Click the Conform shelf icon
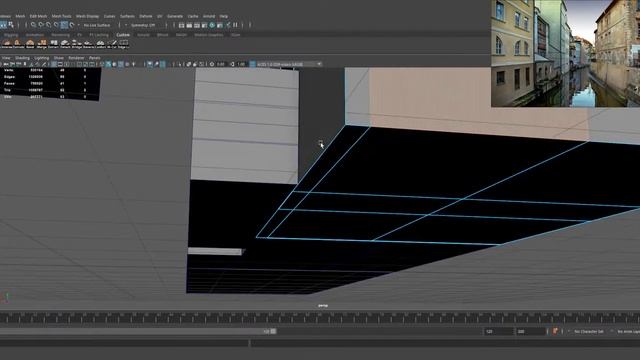Viewport: 640px width, 360px height. [x=100, y=44]
